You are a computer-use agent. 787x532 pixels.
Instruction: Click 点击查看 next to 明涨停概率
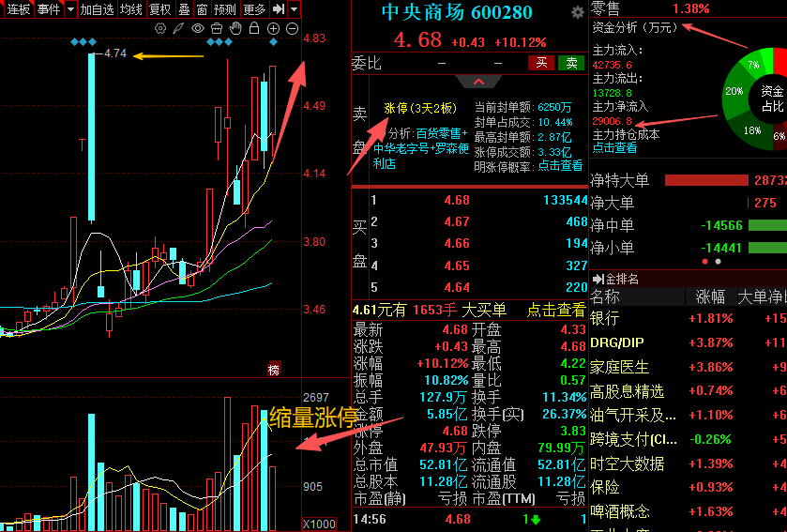[x=560, y=166]
